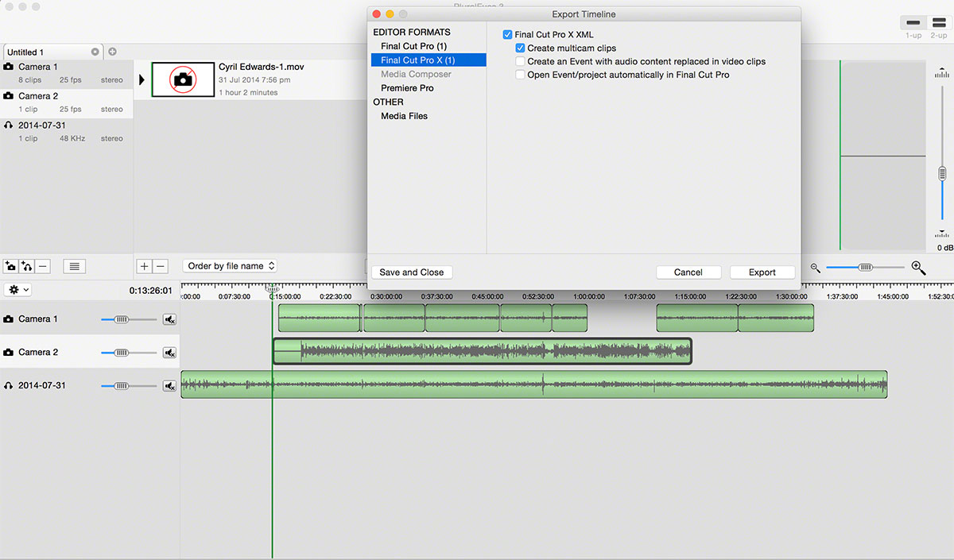Adjust the timeline zoom slider
954x560 pixels.
865,268
